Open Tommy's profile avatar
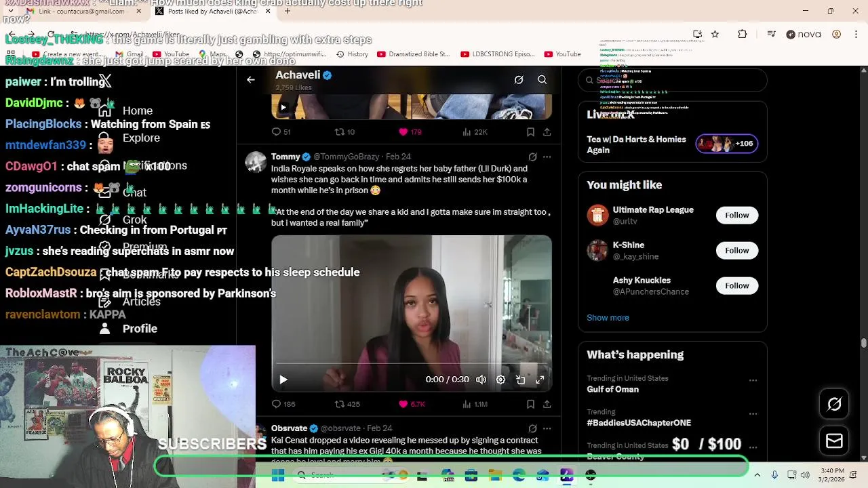The height and width of the screenshot is (488, 868). pos(256,162)
